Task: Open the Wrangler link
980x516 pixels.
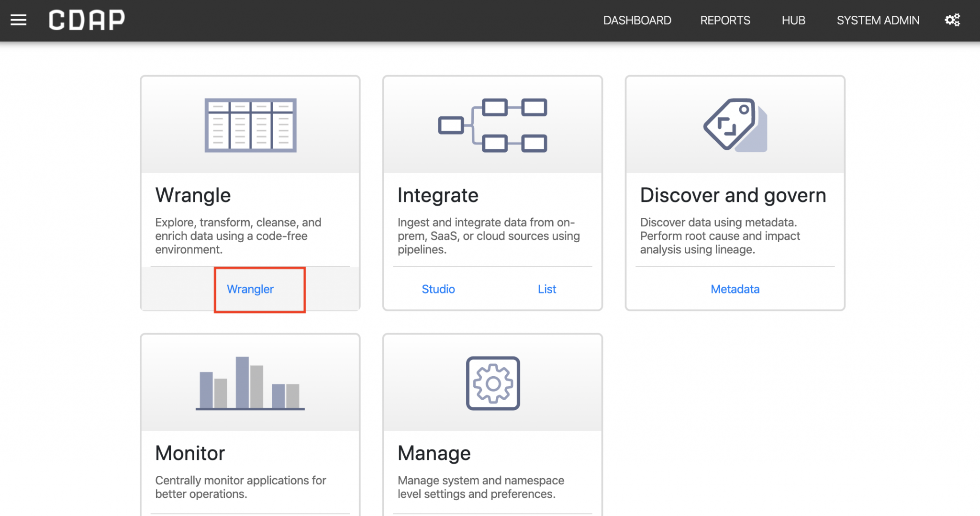Action: pyautogui.click(x=250, y=289)
